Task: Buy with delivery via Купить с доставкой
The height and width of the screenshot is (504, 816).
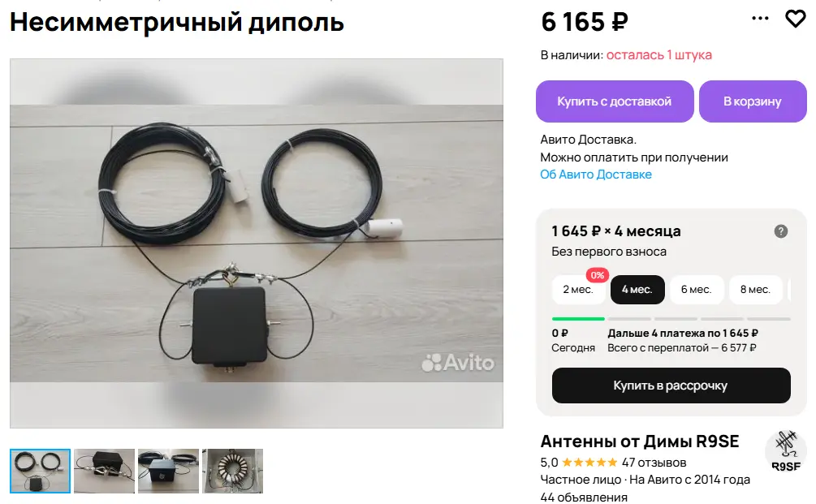Action: (615, 101)
